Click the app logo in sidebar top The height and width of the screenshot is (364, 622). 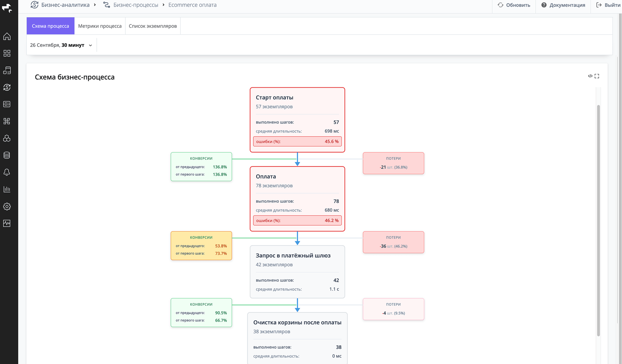pos(7,8)
